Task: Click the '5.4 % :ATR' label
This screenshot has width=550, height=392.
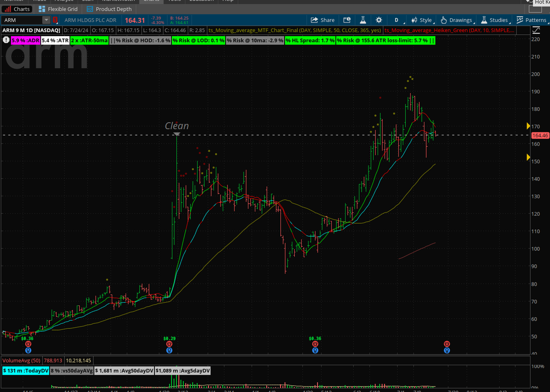Action: (55, 40)
